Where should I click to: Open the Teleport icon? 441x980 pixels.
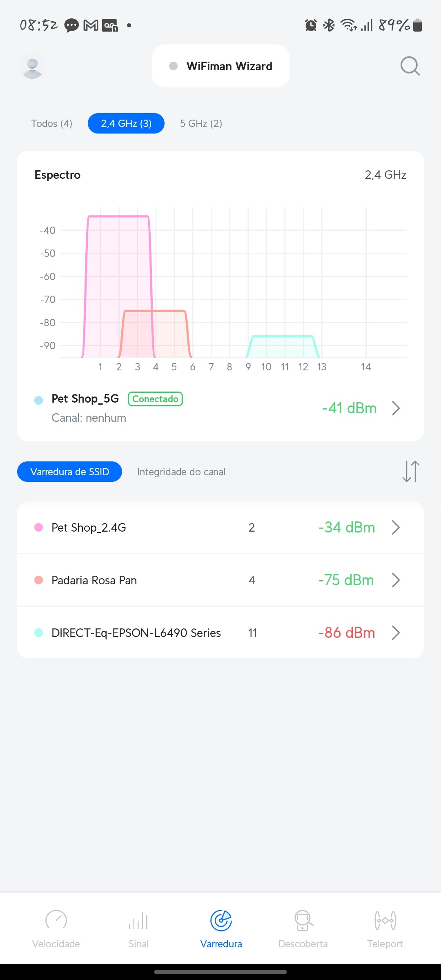point(385,921)
